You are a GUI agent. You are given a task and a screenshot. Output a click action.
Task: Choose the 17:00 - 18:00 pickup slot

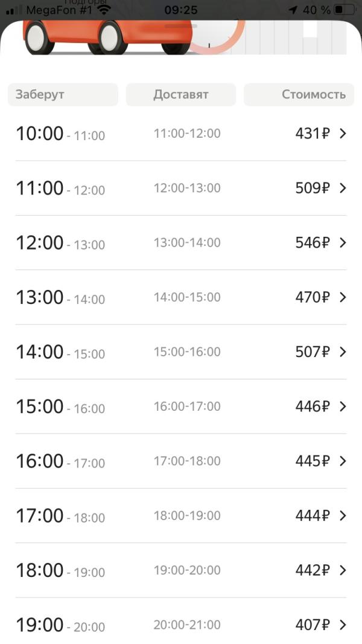(60, 517)
